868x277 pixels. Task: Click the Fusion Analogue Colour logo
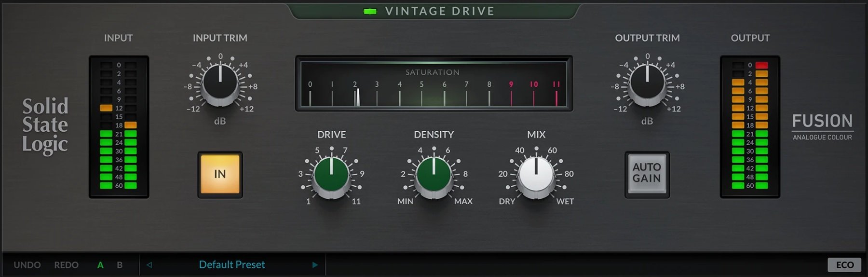coord(823,127)
